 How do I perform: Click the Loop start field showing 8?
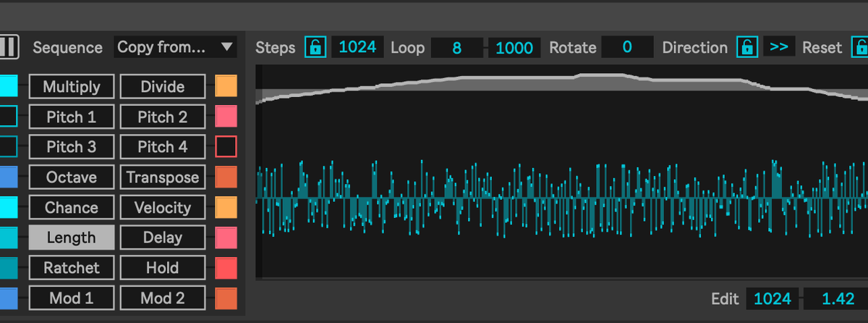456,48
